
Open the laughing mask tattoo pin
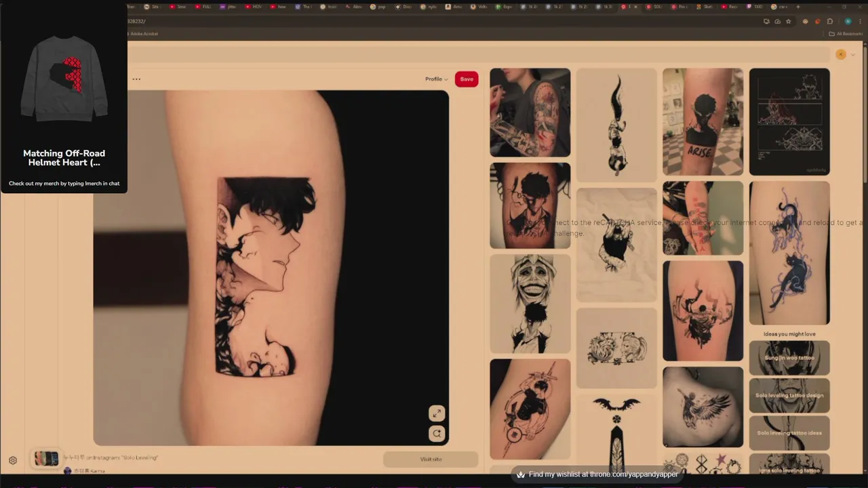click(x=530, y=304)
